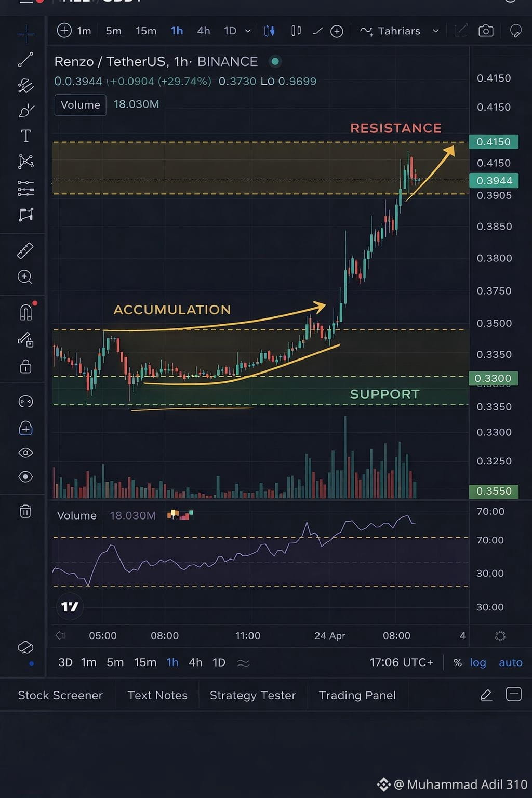The height and width of the screenshot is (798, 532).
Task: Open the Text Notes tab
Action: pyautogui.click(x=157, y=695)
